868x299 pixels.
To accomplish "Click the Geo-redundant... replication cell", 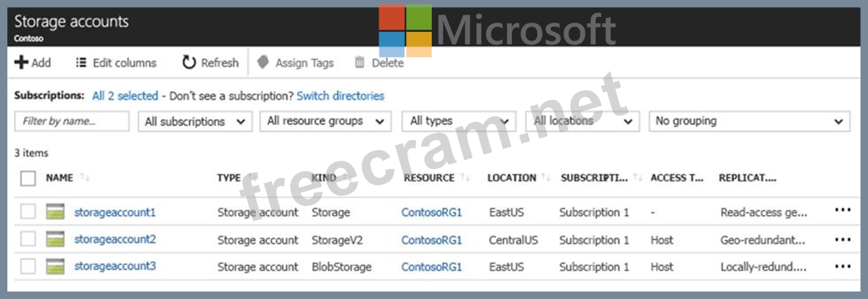I will click(x=763, y=240).
